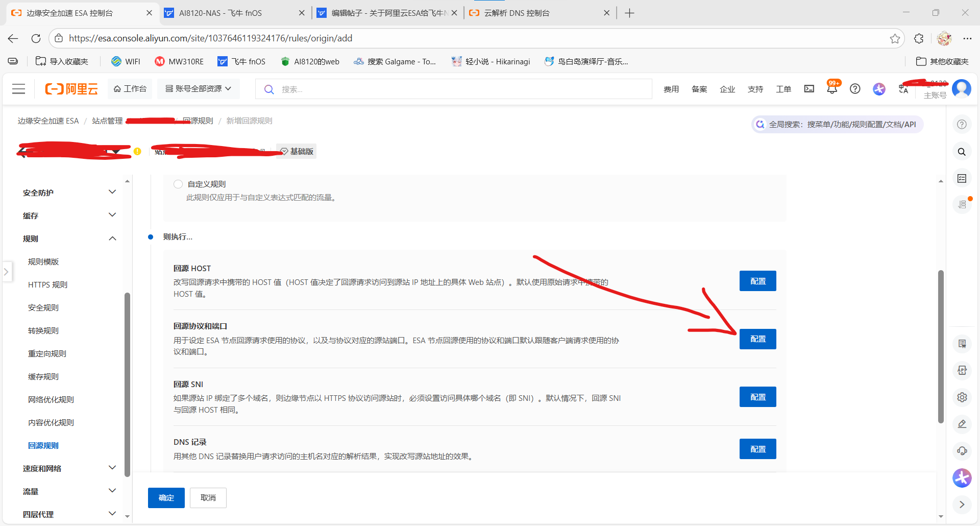The height and width of the screenshot is (526, 980).
Task: Click the Aliyun logo
Action: tap(71, 89)
